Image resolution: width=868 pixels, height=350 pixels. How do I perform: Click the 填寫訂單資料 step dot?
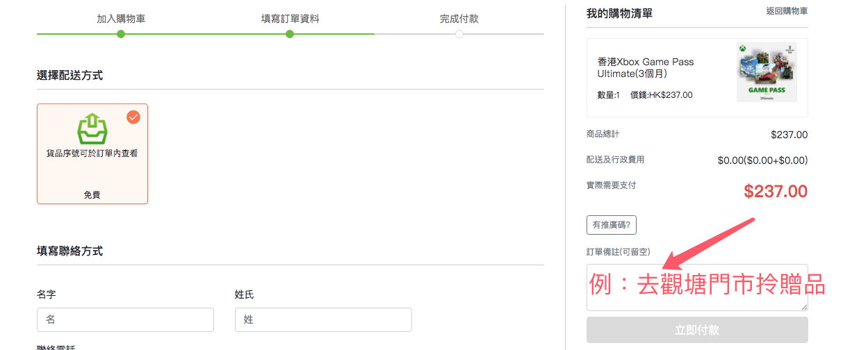pyautogui.click(x=290, y=34)
